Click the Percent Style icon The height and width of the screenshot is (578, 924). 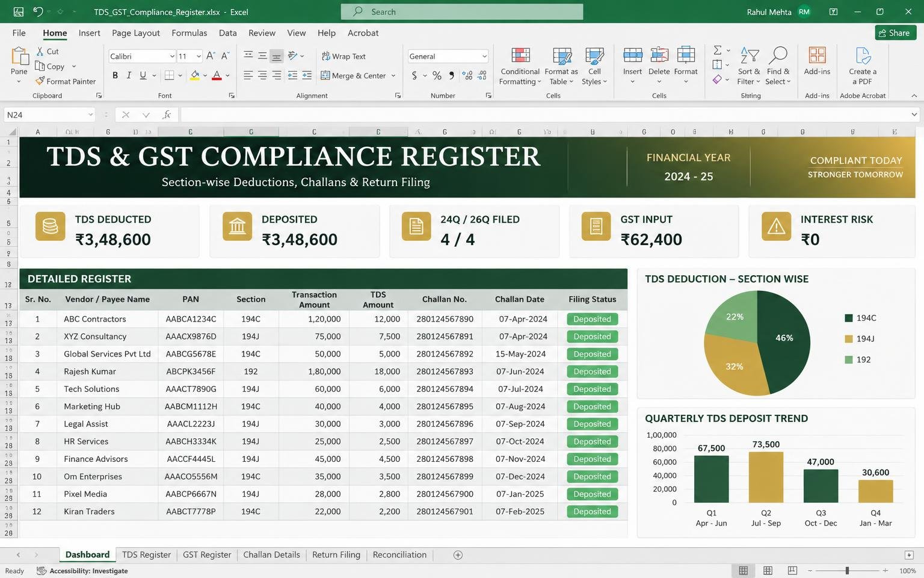tap(437, 75)
